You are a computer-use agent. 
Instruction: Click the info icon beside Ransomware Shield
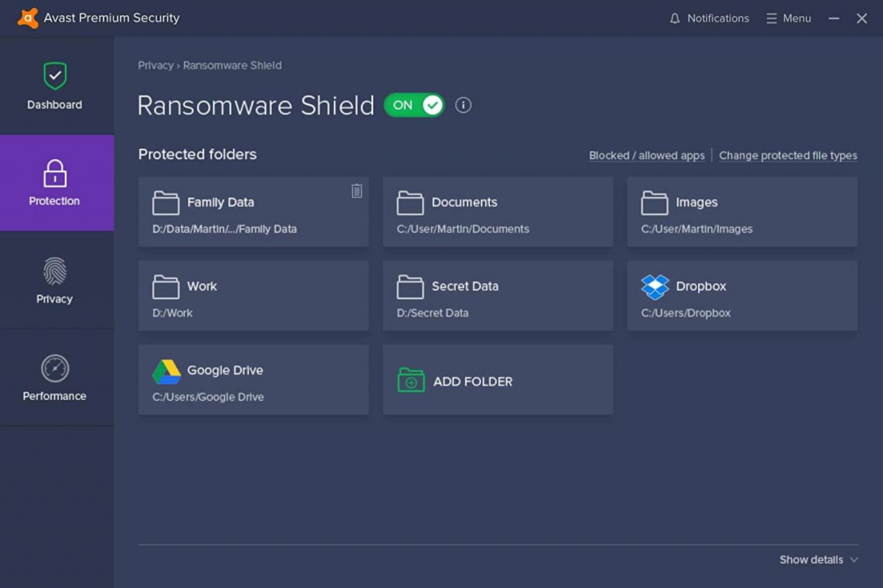point(463,105)
